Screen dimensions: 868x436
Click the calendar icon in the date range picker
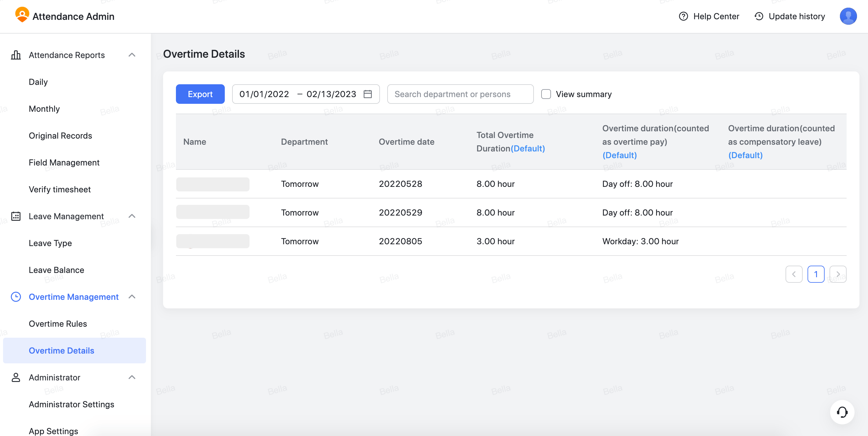[x=368, y=94]
